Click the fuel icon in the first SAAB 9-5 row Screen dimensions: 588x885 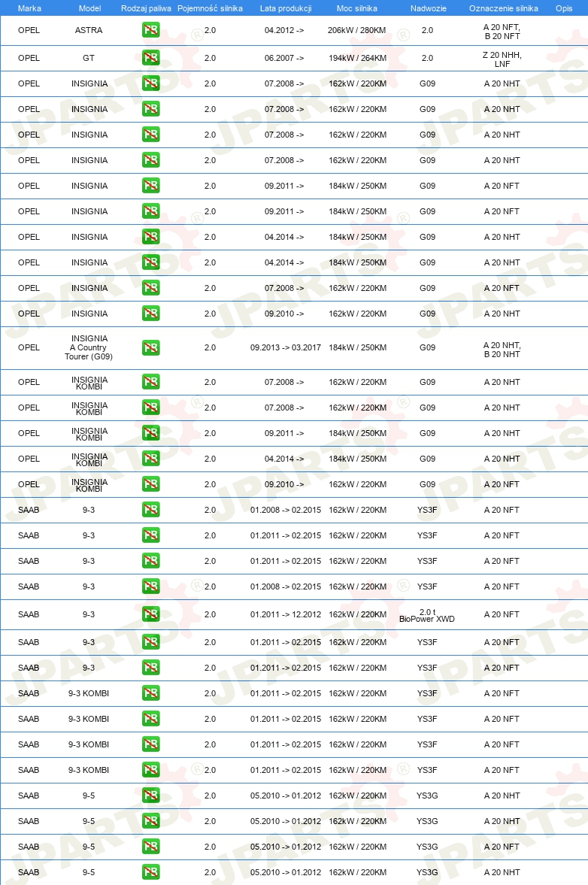click(150, 796)
